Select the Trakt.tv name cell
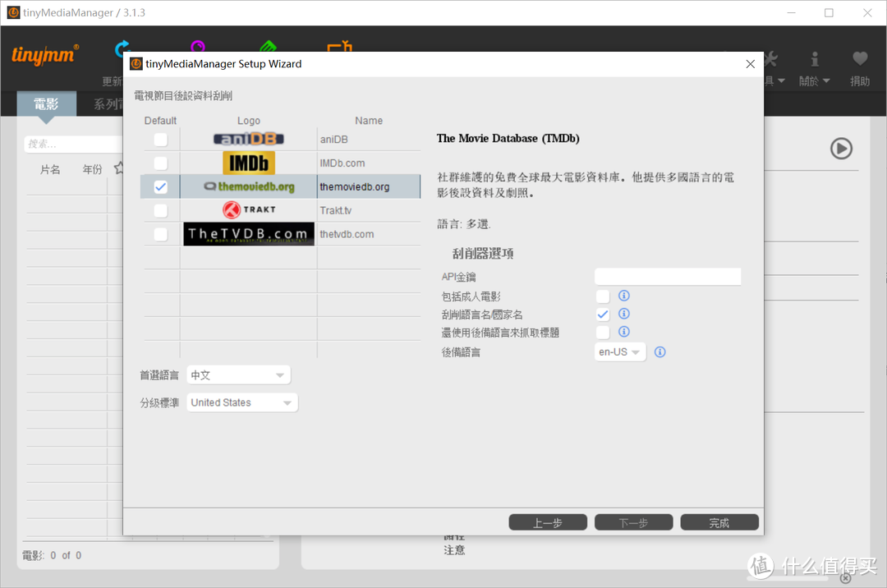This screenshot has height=588, width=887. 369,211
